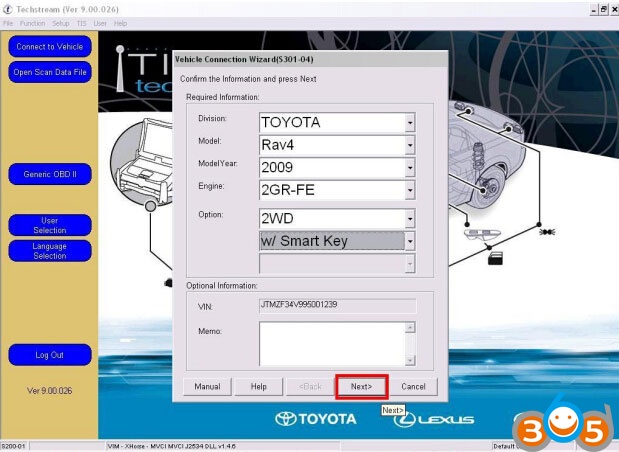The width and height of the screenshot is (619, 452).
Task: Minimize the Techstream window
Action: (x=594, y=9)
